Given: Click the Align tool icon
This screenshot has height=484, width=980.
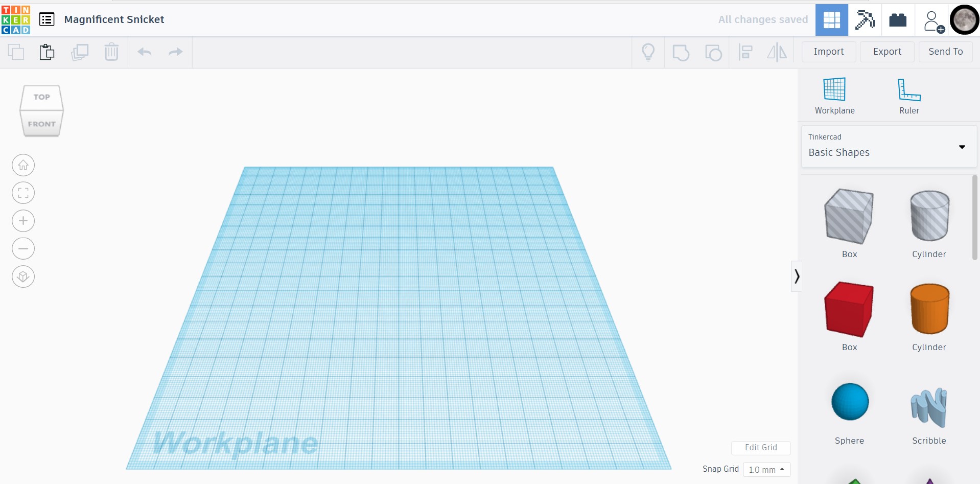Looking at the screenshot, I should coord(745,52).
